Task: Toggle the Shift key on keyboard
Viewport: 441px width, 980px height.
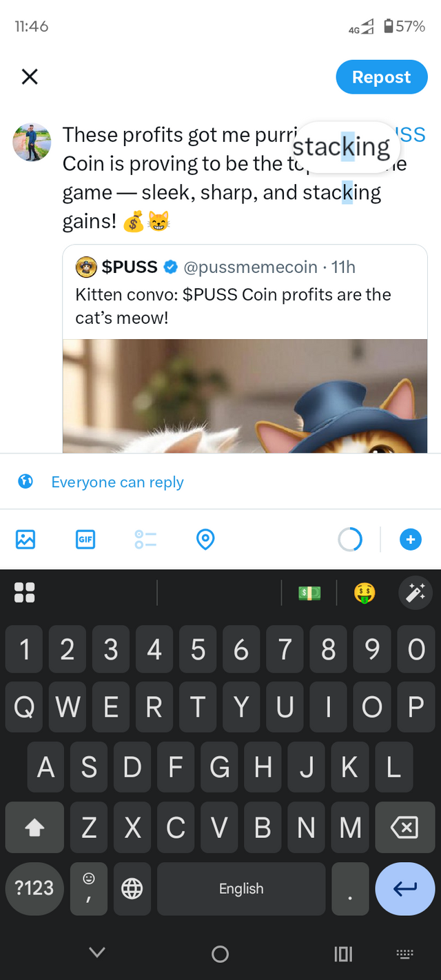Action: 34,828
